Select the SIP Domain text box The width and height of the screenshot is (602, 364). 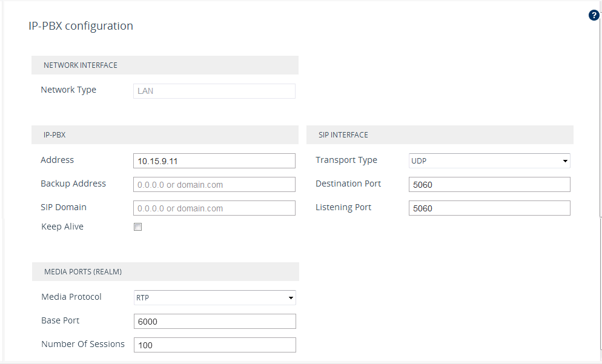coord(214,208)
